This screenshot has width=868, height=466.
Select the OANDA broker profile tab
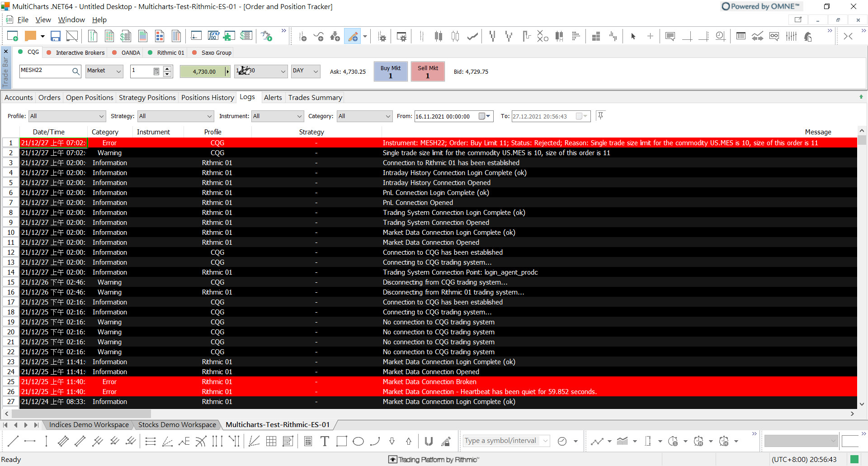(x=126, y=52)
